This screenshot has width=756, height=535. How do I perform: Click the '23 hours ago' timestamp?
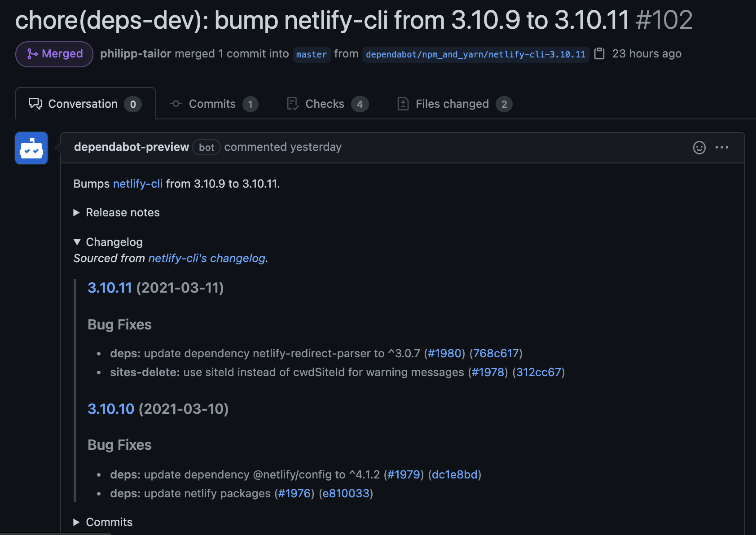(647, 54)
